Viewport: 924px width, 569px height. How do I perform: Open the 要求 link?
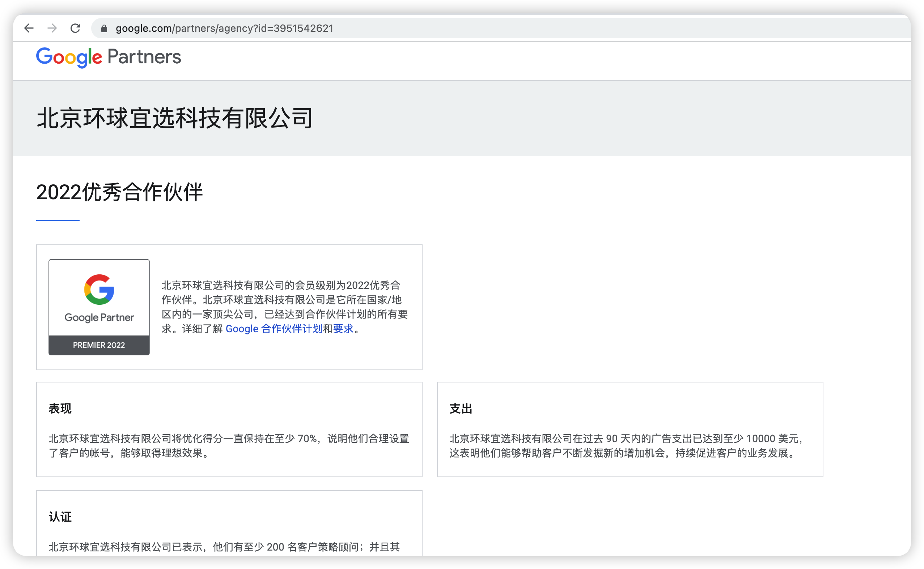click(343, 329)
